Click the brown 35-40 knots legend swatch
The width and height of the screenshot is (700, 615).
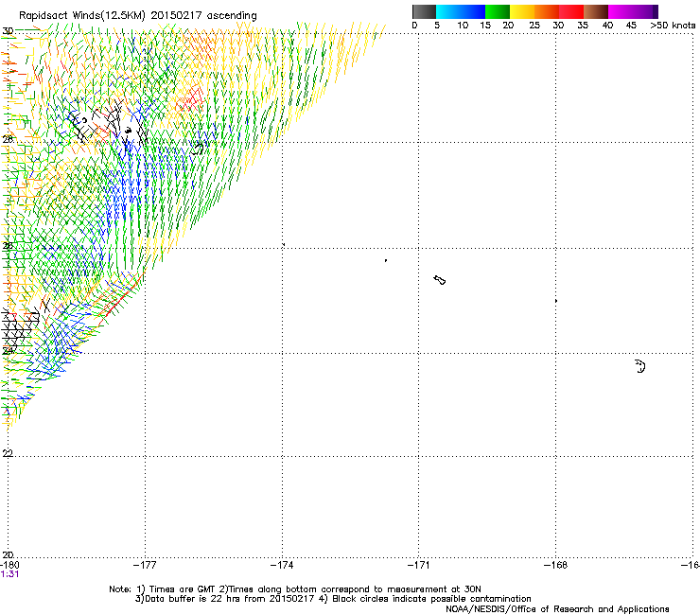point(596,11)
